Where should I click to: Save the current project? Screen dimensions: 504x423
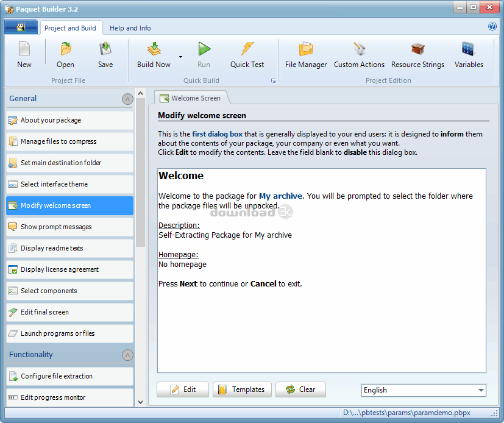(105, 55)
